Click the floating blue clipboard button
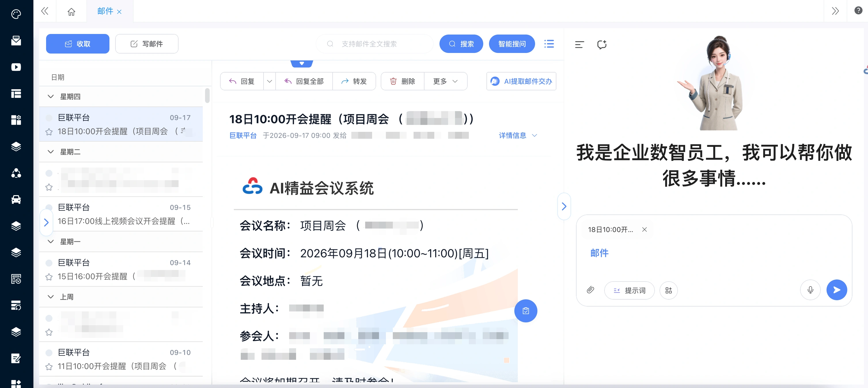868x388 pixels. [525, 311]
